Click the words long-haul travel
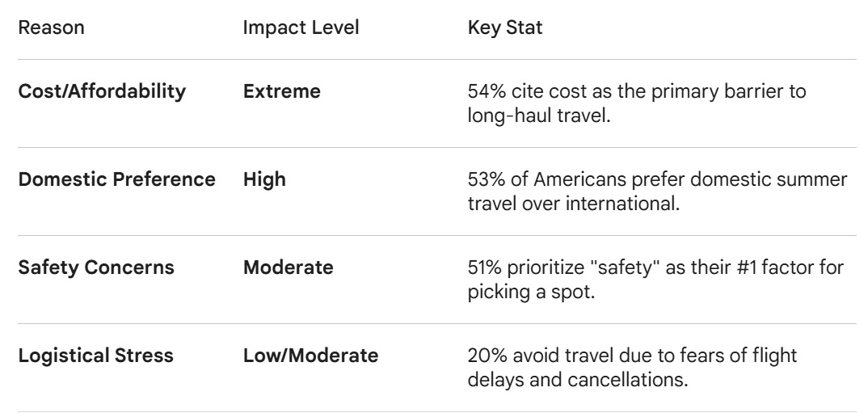 (x=538, y=116)
